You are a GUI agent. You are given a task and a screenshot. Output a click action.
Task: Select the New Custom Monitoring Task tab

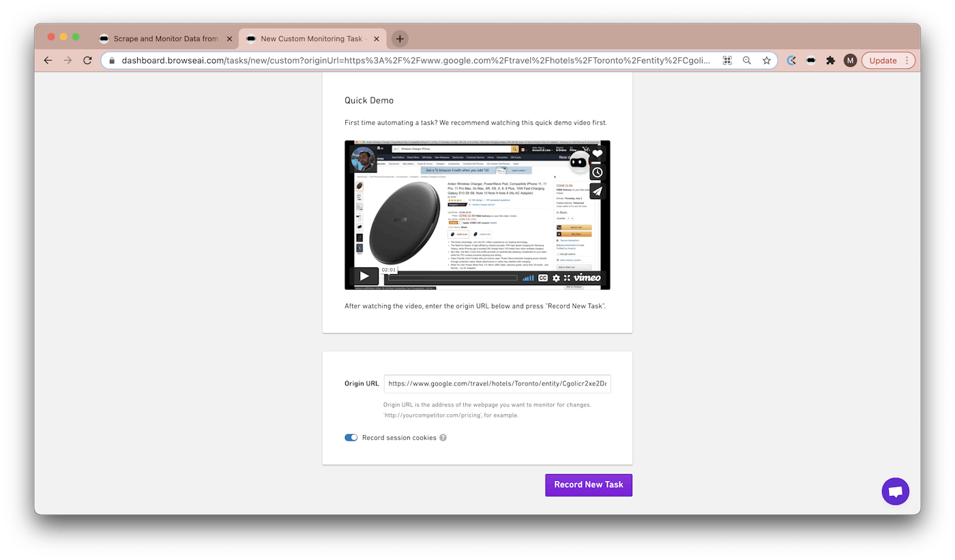pyautogui.click(x=312, y=39)
